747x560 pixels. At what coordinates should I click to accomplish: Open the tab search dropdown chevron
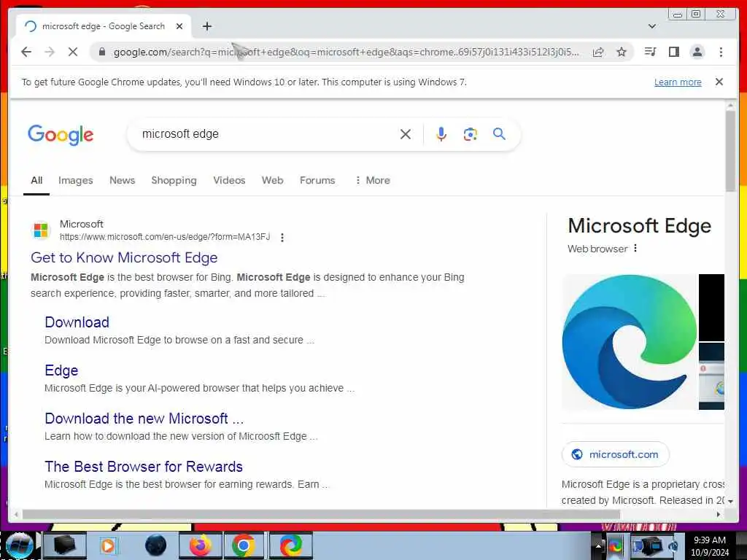pyautogui.click(x=652, y=26)
